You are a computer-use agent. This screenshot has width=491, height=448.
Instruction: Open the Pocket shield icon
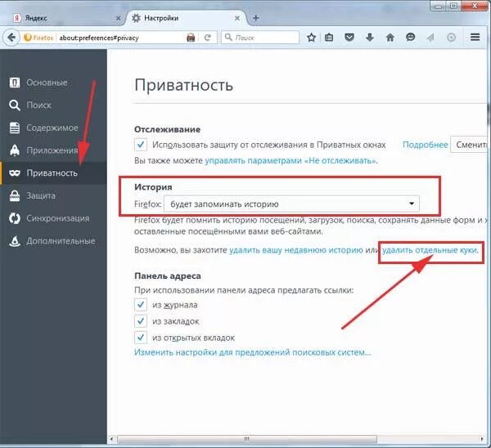(349, 38)
